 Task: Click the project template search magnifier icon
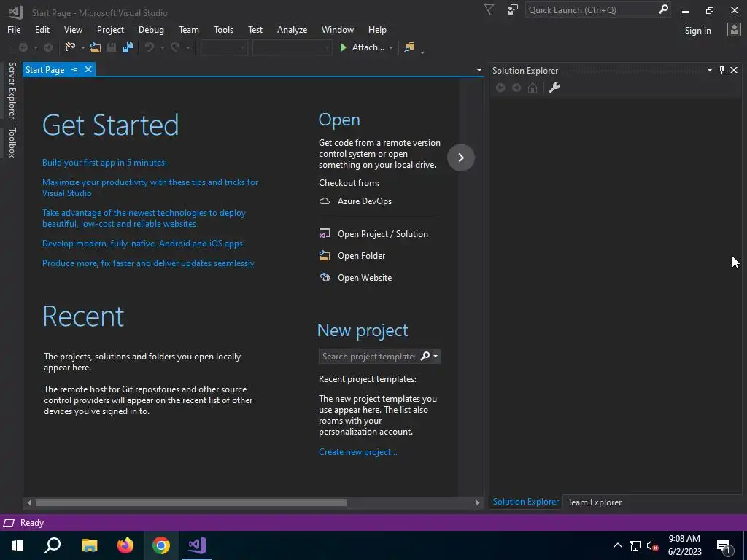pyautogui.click(x=425, y=356)
